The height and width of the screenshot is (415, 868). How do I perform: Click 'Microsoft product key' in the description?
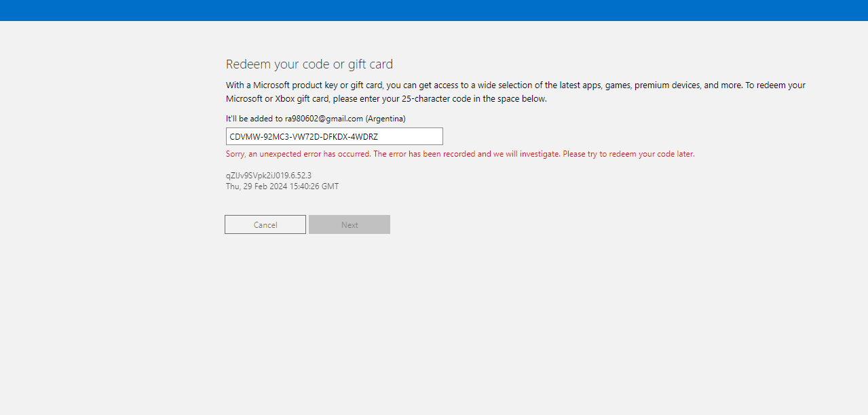pyautogui.click(x=295, y=85)
